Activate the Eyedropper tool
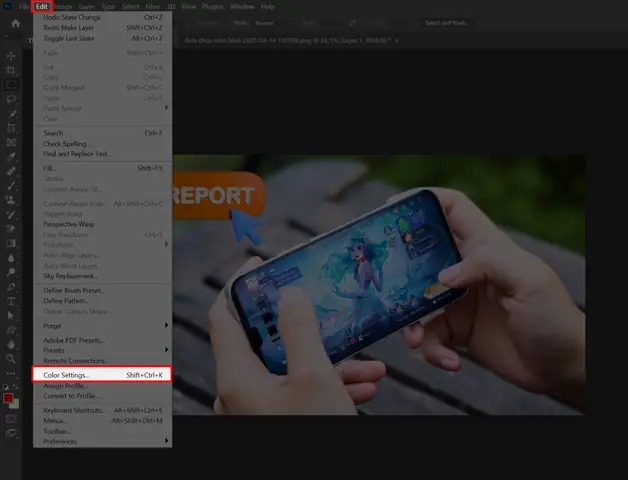 [x=11, y=157]
